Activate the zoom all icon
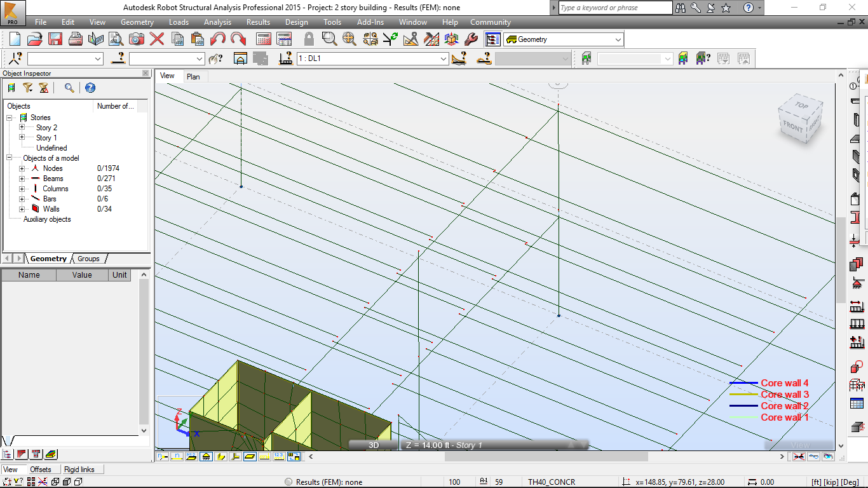Screen dimensions: 868x488 click(x=349, y=39)
